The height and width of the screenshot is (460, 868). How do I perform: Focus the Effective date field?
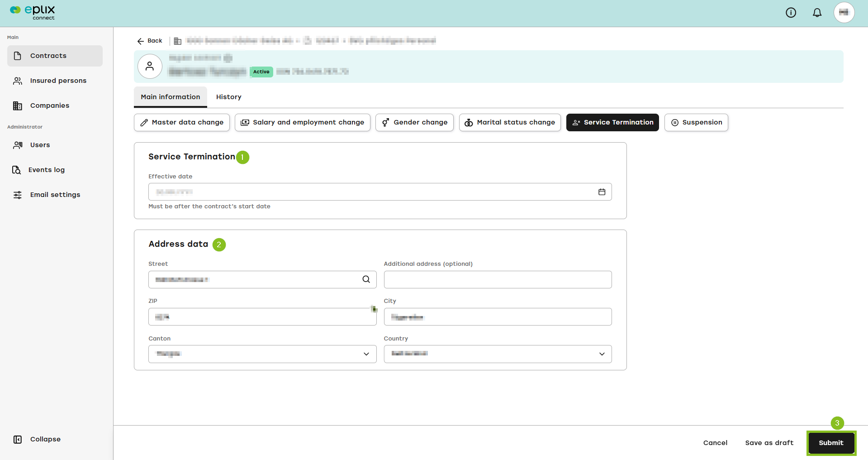pyautogui.click(x=380, y=192)
